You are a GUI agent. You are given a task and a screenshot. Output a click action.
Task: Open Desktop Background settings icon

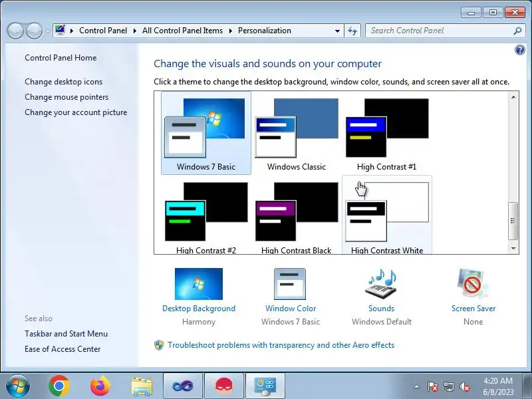199,284
